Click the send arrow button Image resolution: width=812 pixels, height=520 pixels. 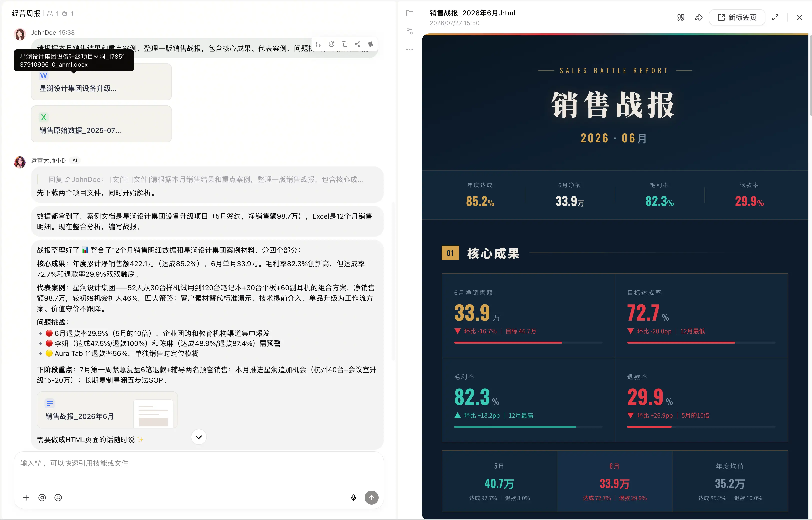[x=372, y=498]
